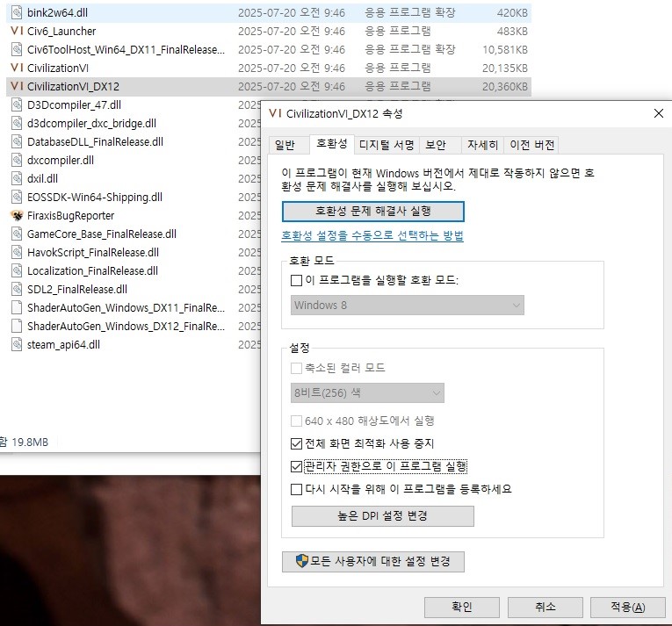Close the CivilizationVI_DX12 properties dialog
Screen dimensions: 672x626
tap(659, 113)
